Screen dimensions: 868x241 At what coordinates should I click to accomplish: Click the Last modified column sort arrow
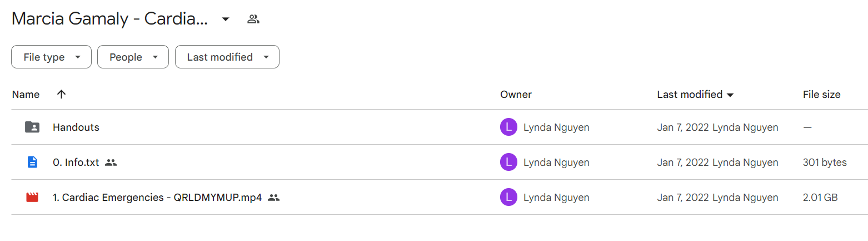730,95
